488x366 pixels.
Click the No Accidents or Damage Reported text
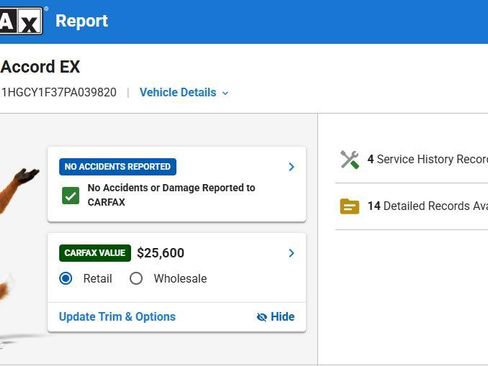click(171, 195)
